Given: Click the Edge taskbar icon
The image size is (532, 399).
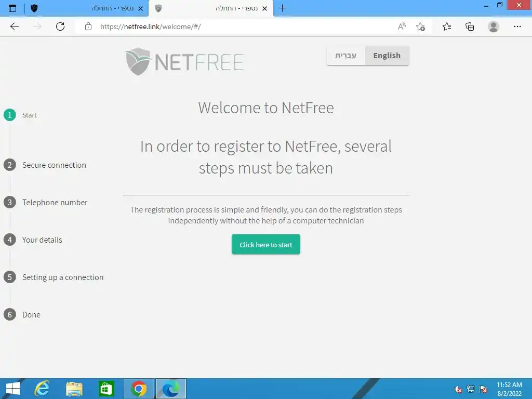Looking at the screenshot, I should click(170, 389).
